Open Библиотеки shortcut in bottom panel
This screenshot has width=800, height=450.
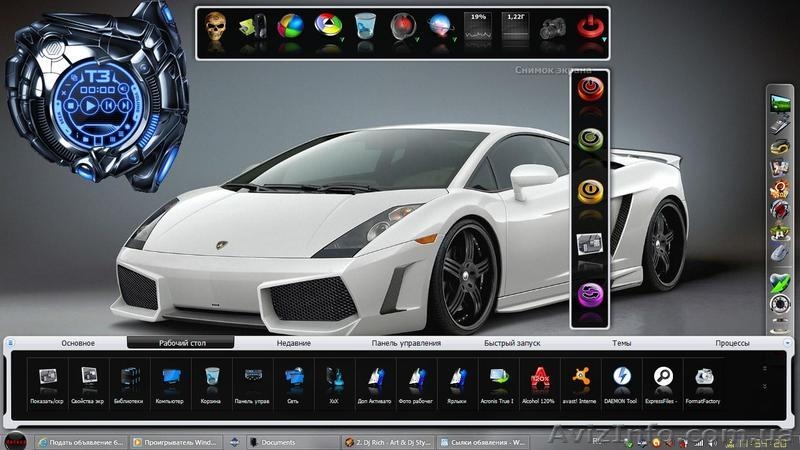[129, 383]
